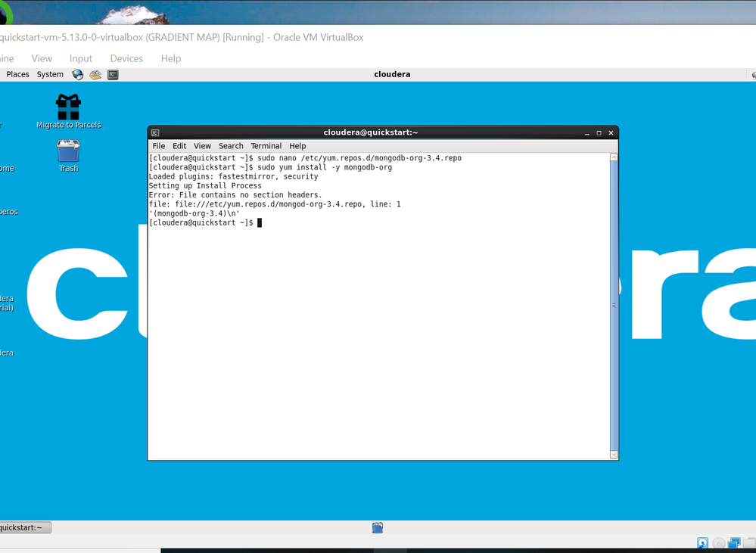
Task: Open the terminal's View menu
Action: [x=203, y=146]
